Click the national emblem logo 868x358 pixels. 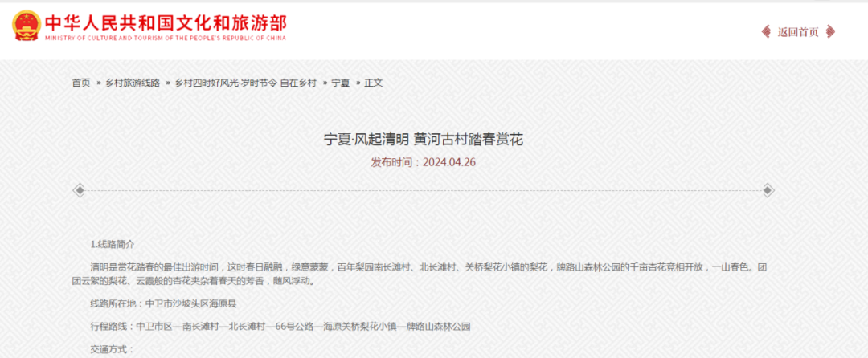click(27, 26)
